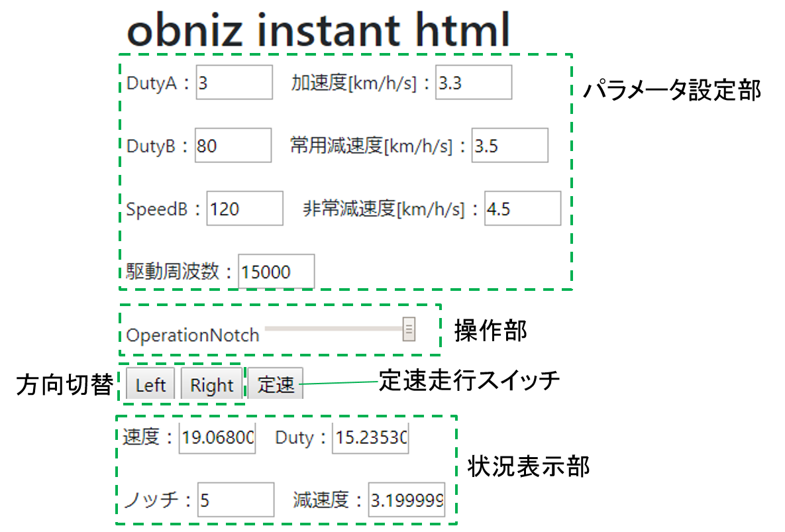Screen dimensions: 785x532
Task: Click the Right direction button
Action: pos(211,384)
